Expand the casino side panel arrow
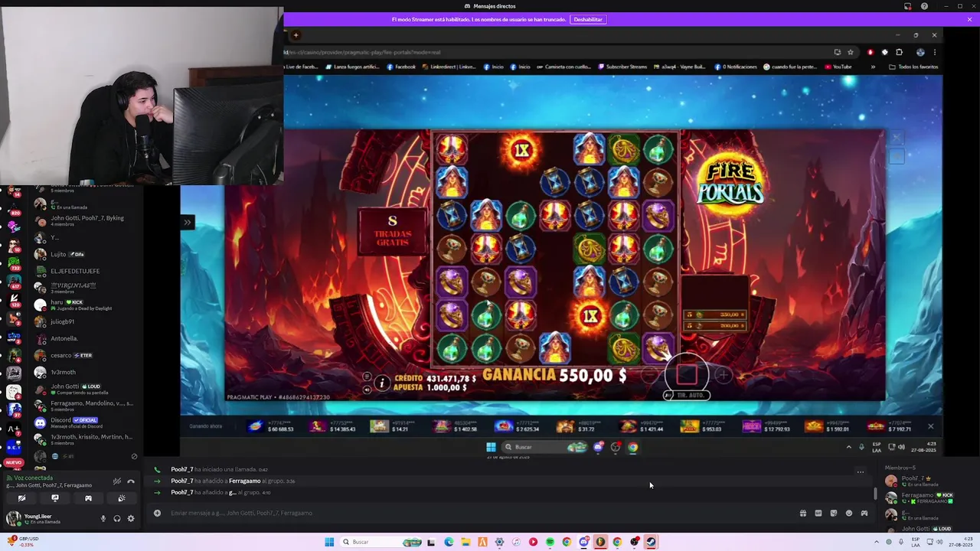Screen dimensions: 980x551 (x=188, y=223)
